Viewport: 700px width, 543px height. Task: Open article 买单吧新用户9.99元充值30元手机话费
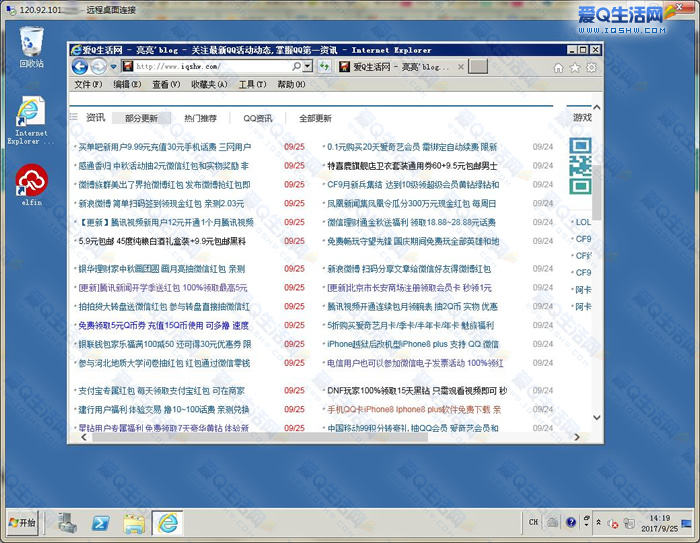pos(164,147)
